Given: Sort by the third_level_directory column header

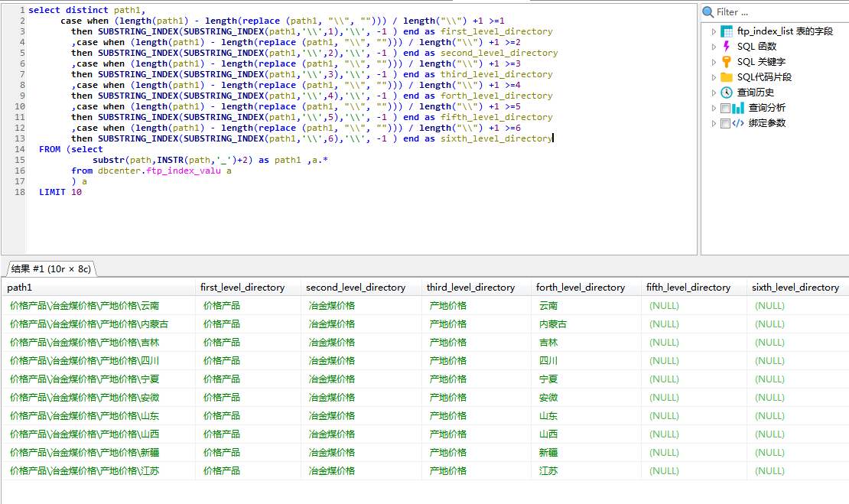Looking at the screenshot, I should (x=476, y=288).
